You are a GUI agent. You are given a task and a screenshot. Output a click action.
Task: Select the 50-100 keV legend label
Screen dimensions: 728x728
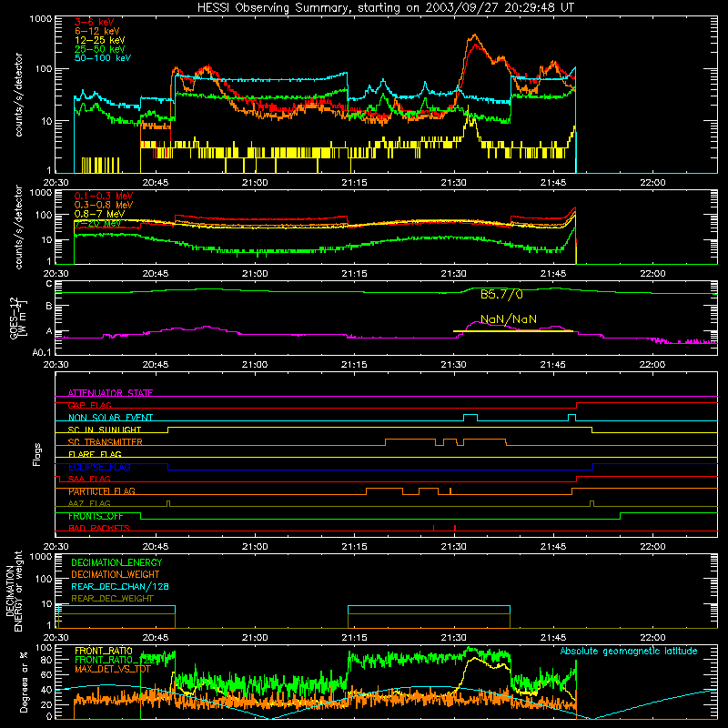[103, 58]
